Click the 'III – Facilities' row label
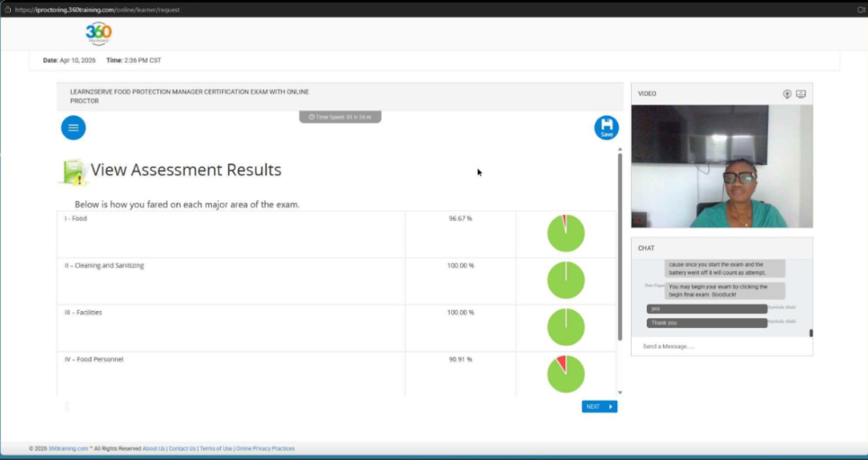 (83, 313)
